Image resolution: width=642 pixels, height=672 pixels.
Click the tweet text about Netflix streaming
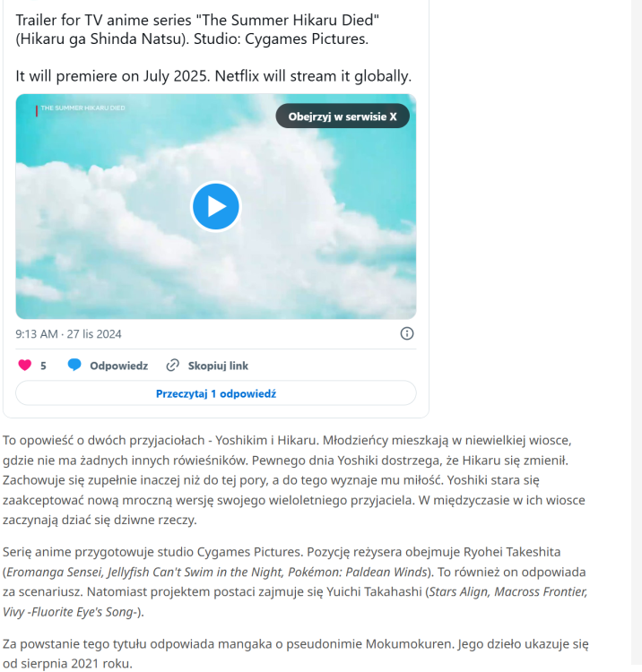coord(213,76)
